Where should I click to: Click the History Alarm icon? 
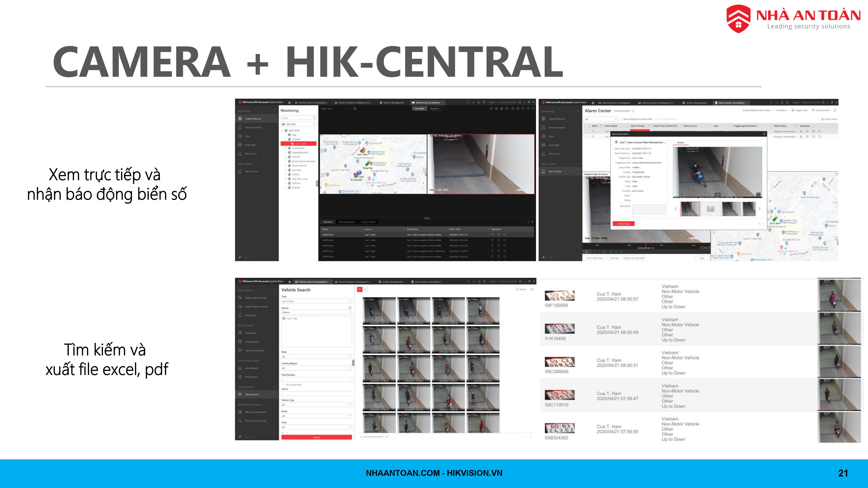[x=823, y=119]
